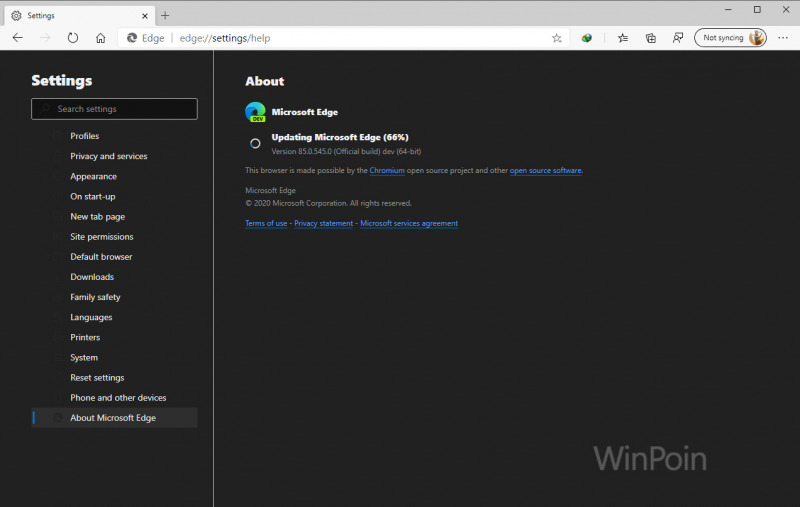800x507 pixels.
Task: Maximize the Edge window
Action: click(x=757, y=10)
